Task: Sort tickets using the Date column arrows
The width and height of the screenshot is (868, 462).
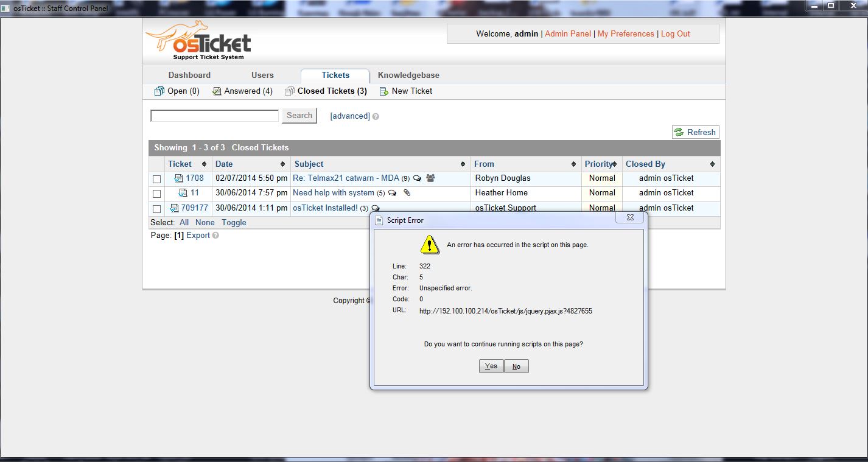Action: (282, 164)
